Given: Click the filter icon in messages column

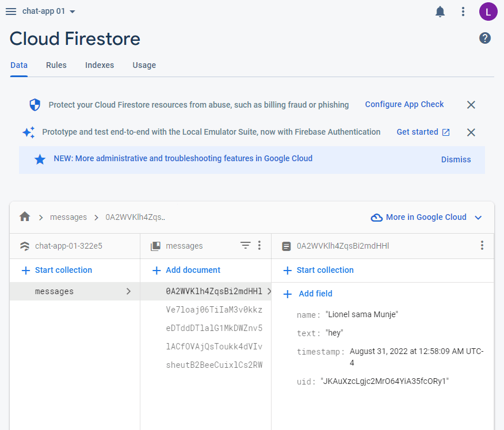Looking at the screenshot, I should coord(246,246).
